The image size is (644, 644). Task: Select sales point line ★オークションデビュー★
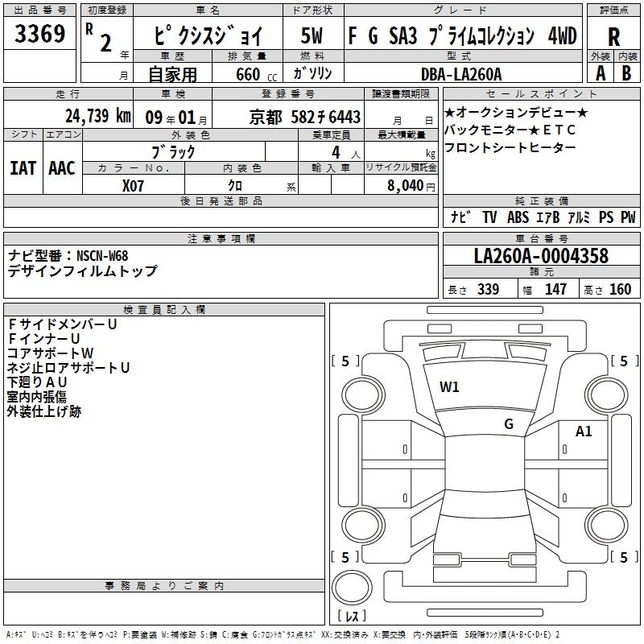(x=516, y=112)
